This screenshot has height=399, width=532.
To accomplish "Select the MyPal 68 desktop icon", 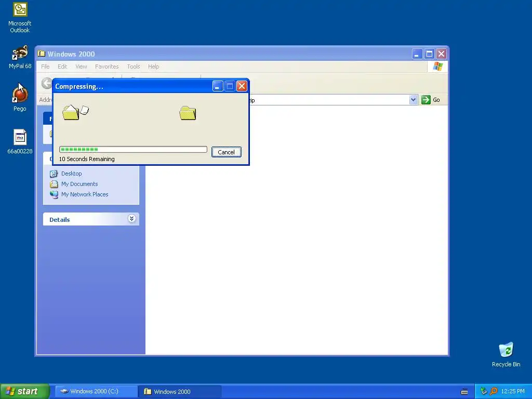I will [x=20, y=57].
